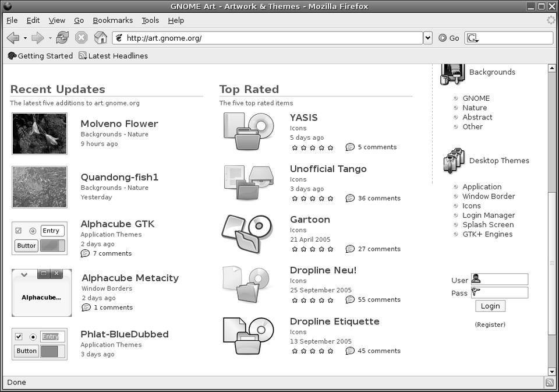Viewport: 559px width, 392px height.
Task: Click the User name input field
Action: 500,279
